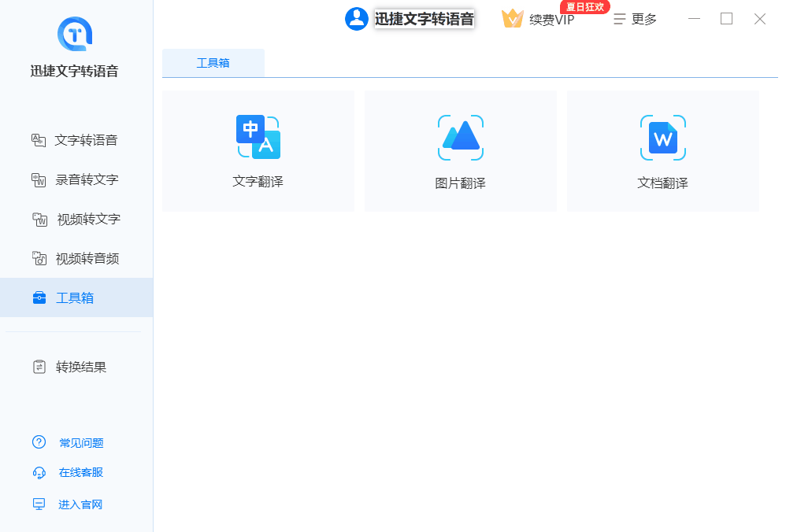Click the 工具箱 briefcase icon in sidebar

click(x=39, y=297)
